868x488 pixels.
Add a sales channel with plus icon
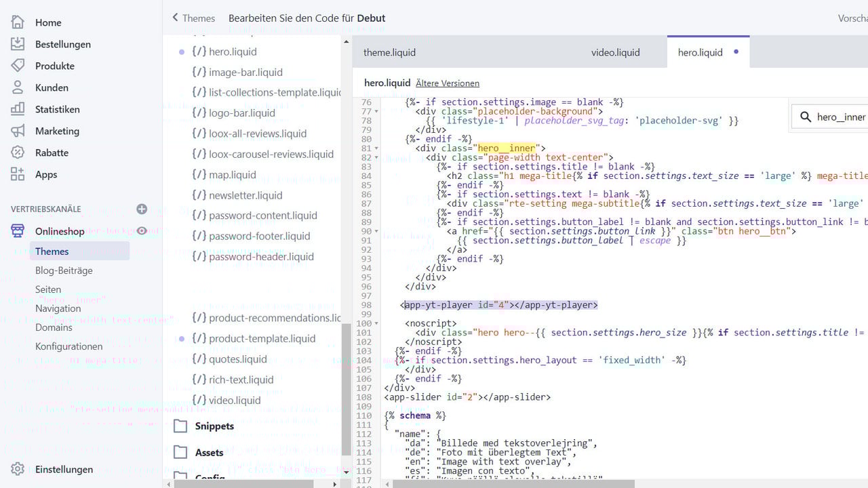(142, 209)
